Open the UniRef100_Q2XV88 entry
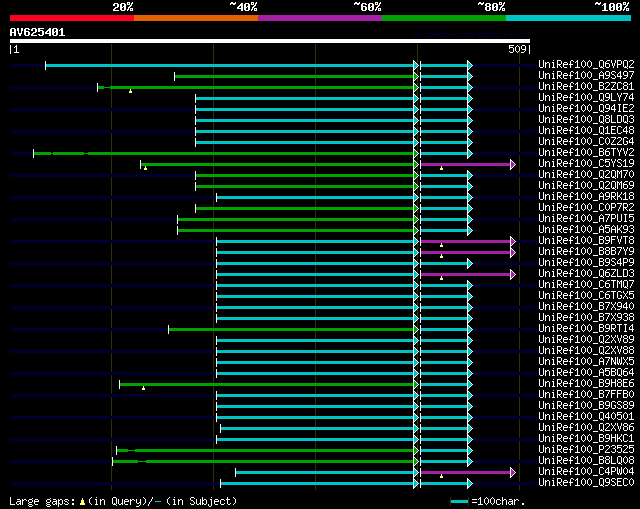 (586, 351)
